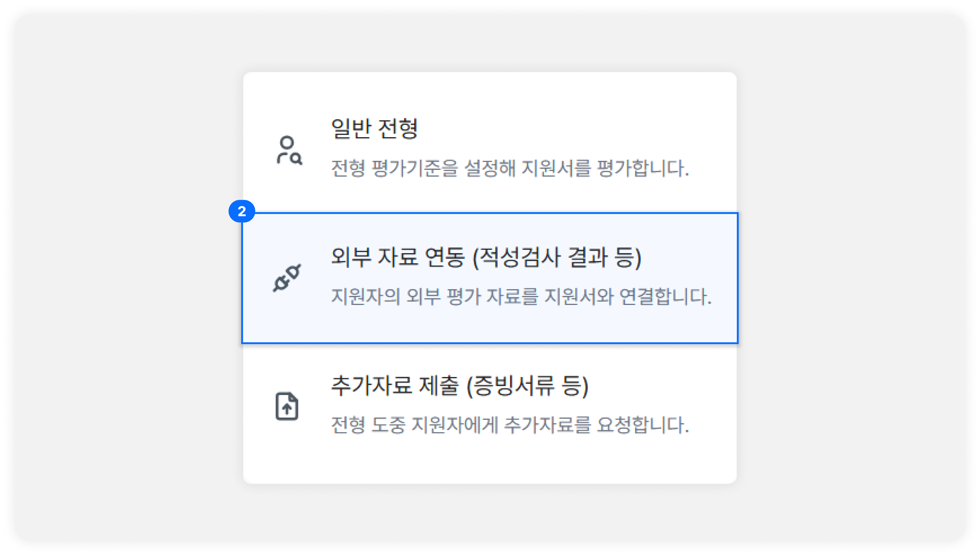Click the description 전형 평가기준을 설정해 지원서를 평가합니다

pos(510,168)
